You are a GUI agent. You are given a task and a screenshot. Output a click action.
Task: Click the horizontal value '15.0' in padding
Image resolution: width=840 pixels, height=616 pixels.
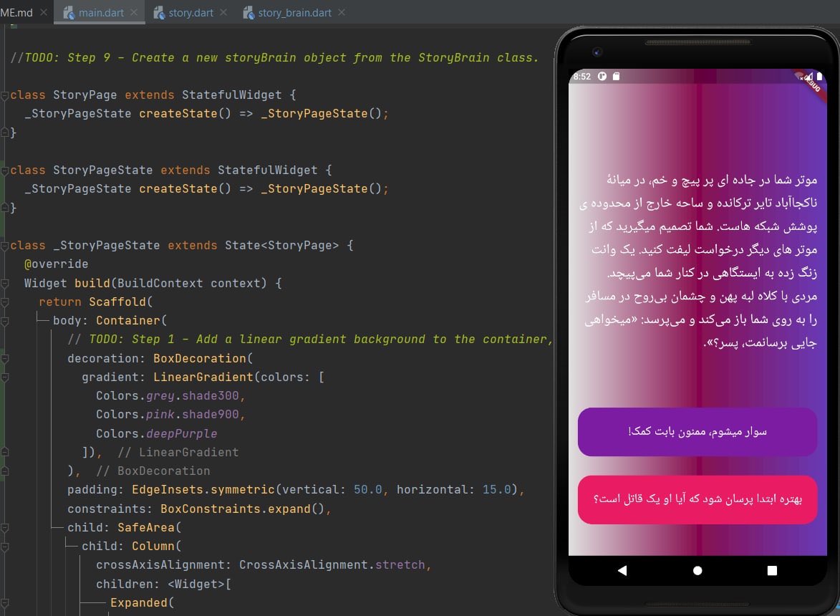496,490
